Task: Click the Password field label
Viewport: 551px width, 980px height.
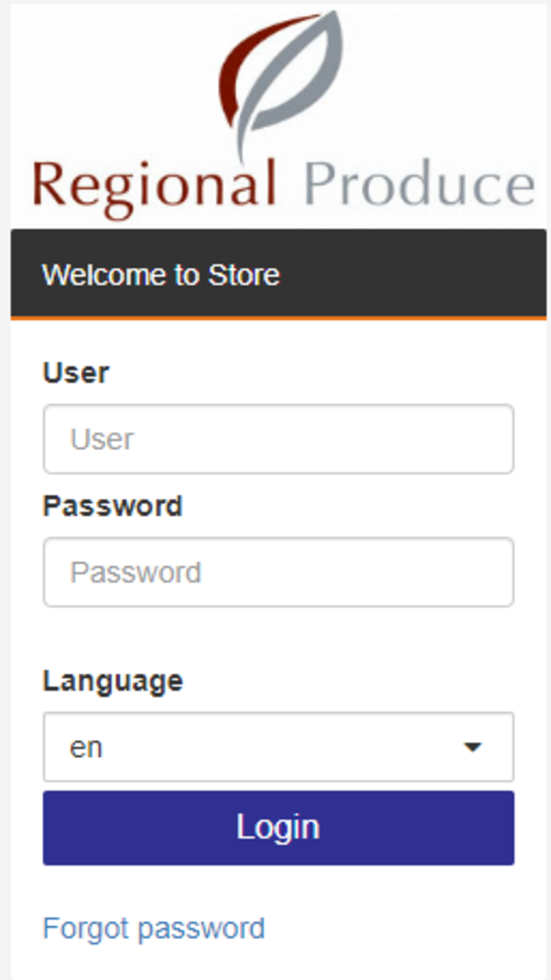Action: (x=113, y=506)
